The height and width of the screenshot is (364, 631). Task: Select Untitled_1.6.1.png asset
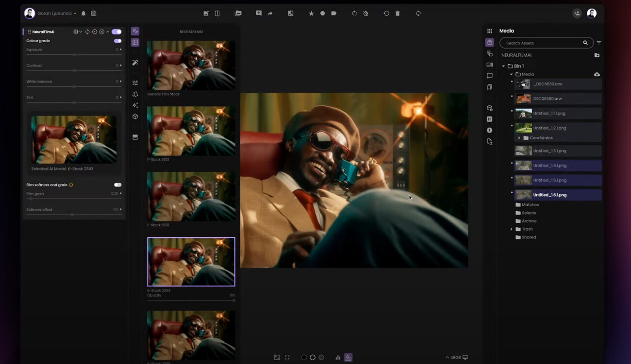558,195
